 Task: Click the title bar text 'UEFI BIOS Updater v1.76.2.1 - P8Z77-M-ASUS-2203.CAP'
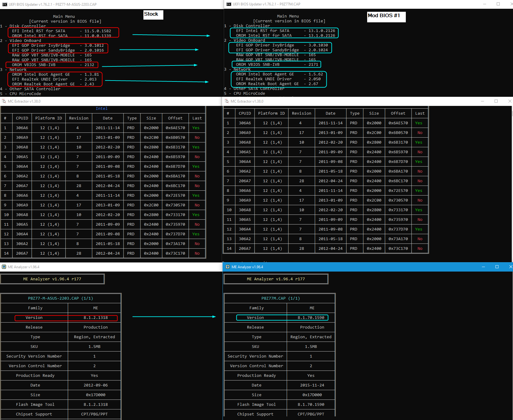click(53, 5)
